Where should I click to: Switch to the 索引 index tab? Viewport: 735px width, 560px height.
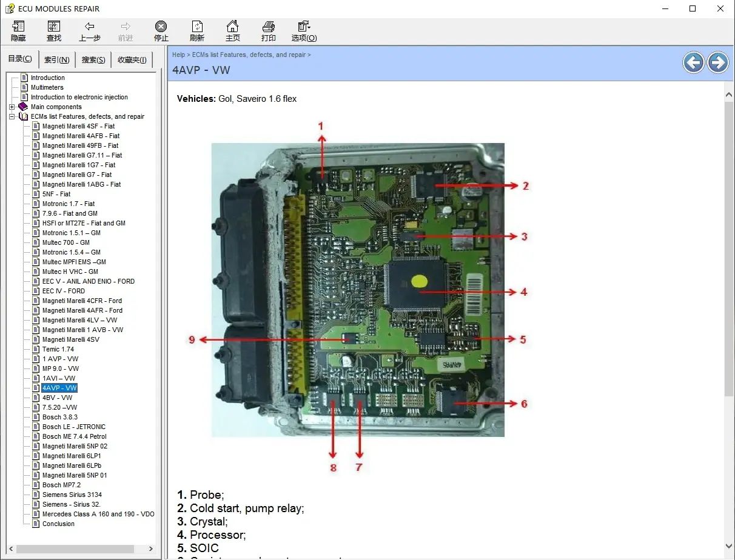[x=56, y=59]
